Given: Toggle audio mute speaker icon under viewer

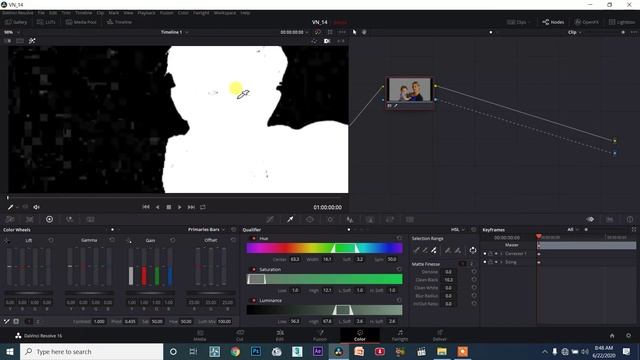Looking at the screenshot, I should coord(36,207).
